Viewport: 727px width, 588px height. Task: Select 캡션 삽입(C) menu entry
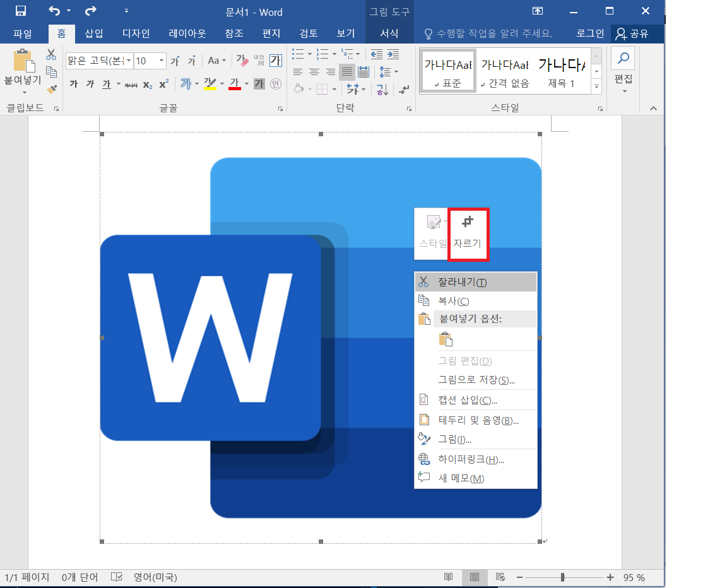coord(476,400)
